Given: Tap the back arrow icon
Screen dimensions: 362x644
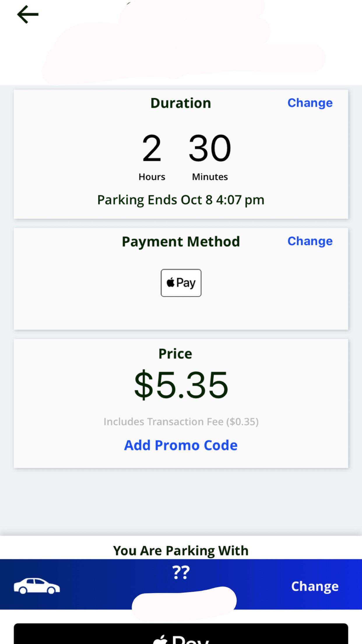Looking at the screenshot, I should pos(28,14).
